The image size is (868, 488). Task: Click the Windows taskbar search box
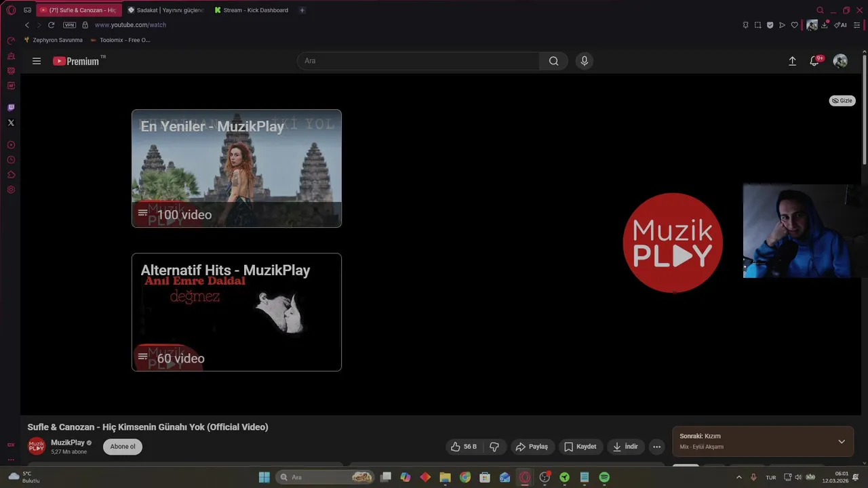coord(325,477)
